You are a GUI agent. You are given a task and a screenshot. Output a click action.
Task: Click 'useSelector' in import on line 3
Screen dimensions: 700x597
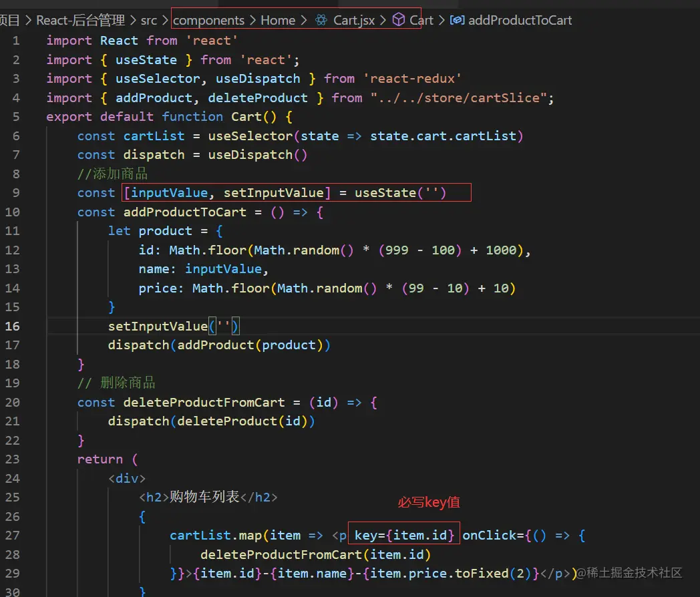(x=158, y=79)
